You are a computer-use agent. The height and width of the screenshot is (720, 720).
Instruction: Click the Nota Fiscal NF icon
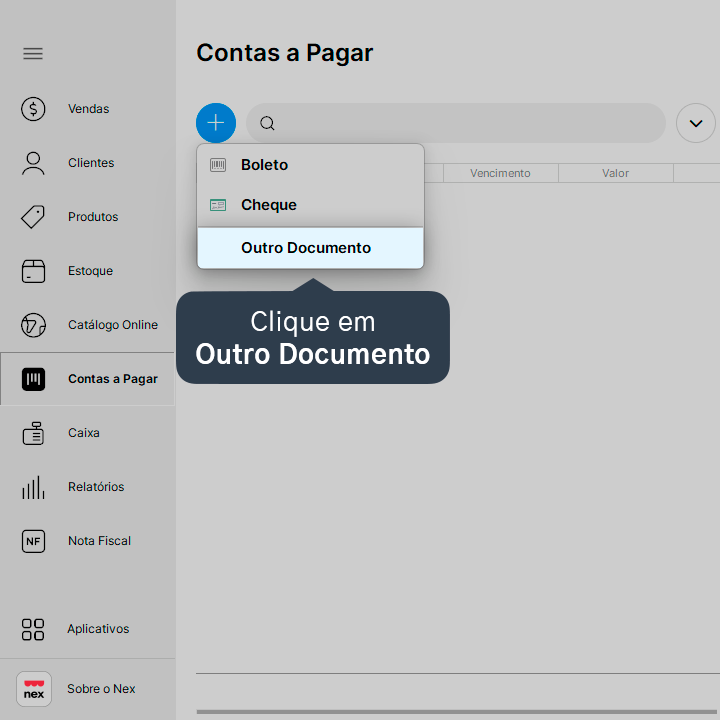click(x=33, y=541)
